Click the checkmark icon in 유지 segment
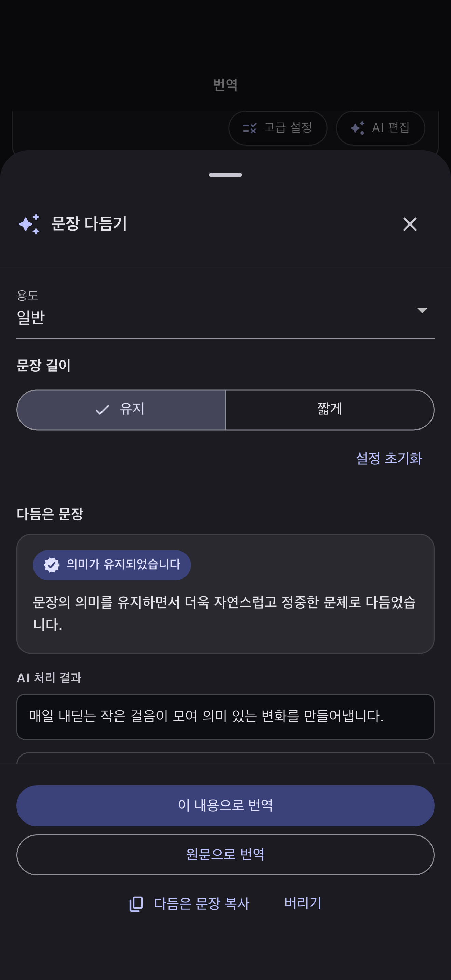The height and width of the screenshot is (980, 451). coord(102,410)
